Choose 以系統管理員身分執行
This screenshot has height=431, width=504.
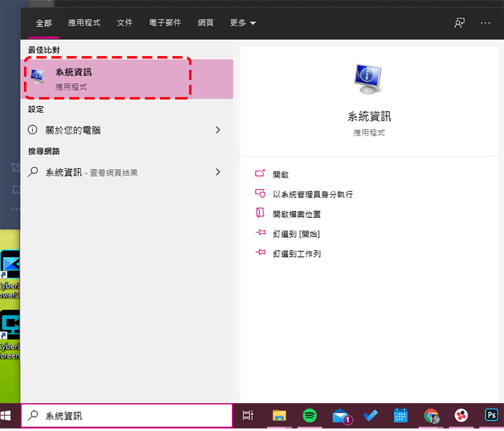coord(312,195)
